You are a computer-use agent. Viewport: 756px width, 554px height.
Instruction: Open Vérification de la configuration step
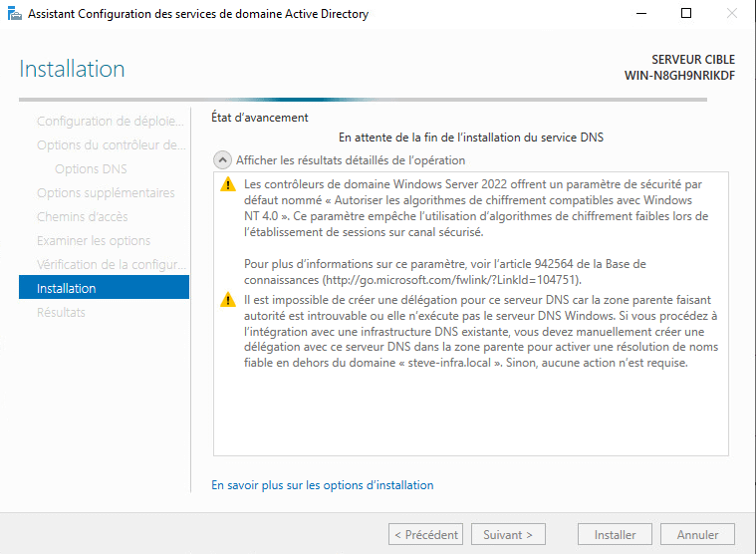pyautogui.click(x=110, y=264)
